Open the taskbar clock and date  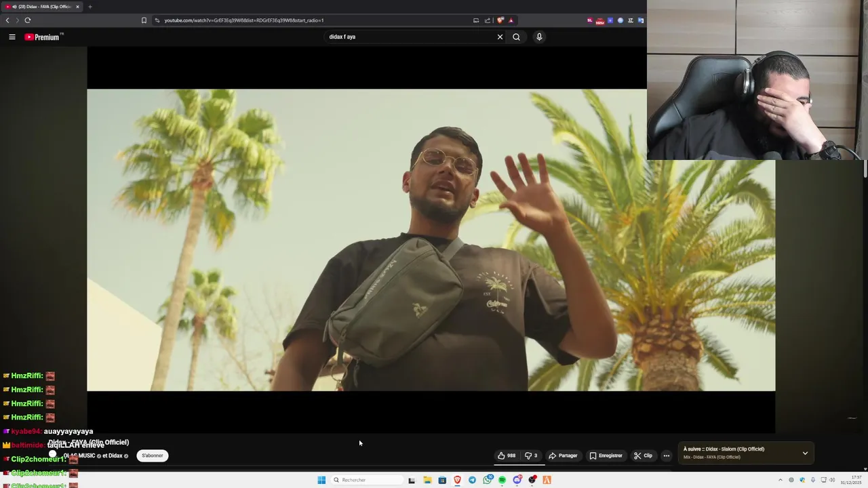click(851, 480)
